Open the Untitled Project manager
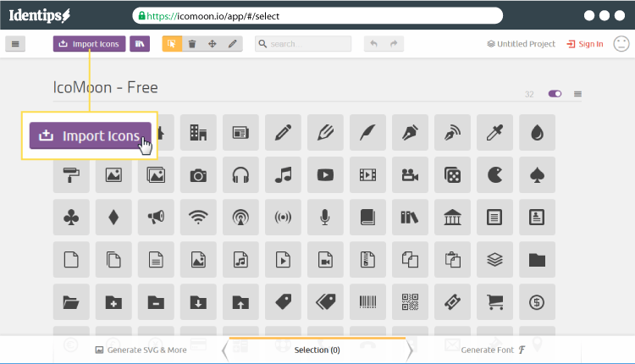635x364 pixels. click(521, 44)
